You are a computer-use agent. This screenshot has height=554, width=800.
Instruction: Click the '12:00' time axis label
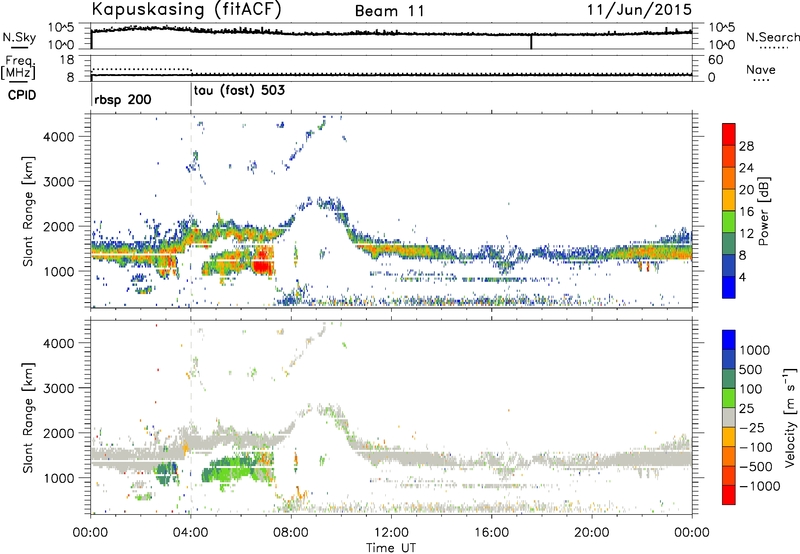coord(391,533)
